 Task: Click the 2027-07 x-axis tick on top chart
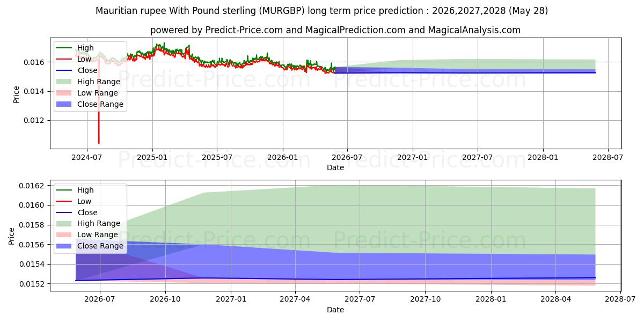tap(477, 157)
